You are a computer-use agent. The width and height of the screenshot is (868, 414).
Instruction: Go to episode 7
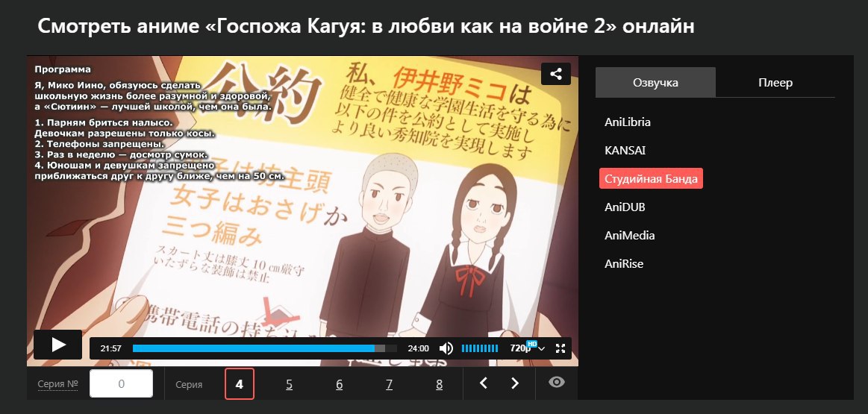(389, 383)
